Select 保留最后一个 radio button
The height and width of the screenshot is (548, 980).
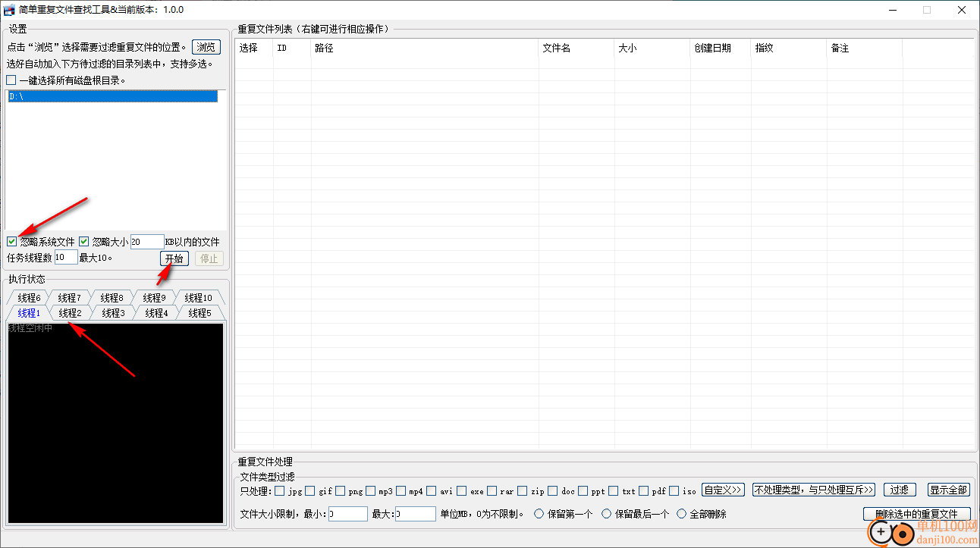(606, 514)
